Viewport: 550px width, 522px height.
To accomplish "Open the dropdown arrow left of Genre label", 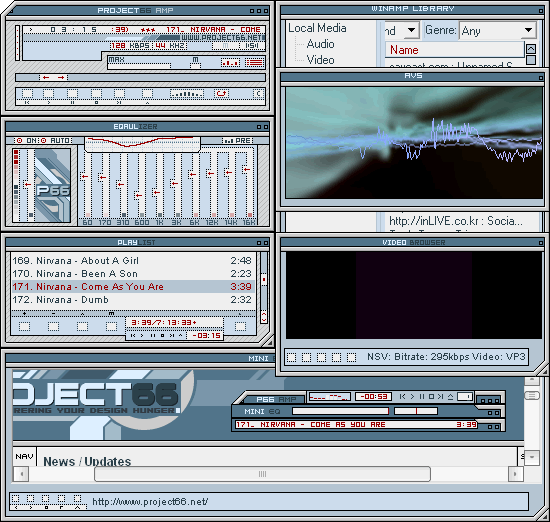I will tap(411, 31).
